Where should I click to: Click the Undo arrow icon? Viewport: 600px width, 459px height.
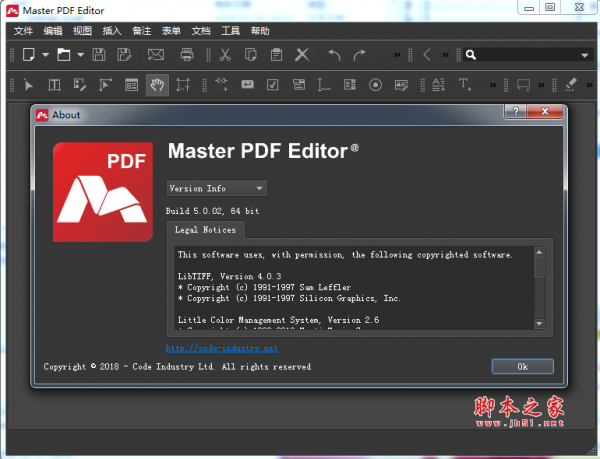334,55
